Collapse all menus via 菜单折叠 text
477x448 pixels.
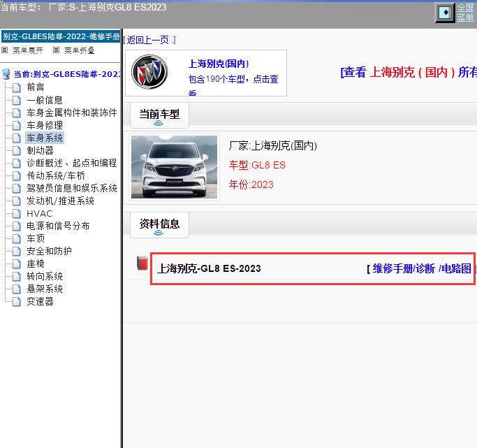tap(80, 50)
